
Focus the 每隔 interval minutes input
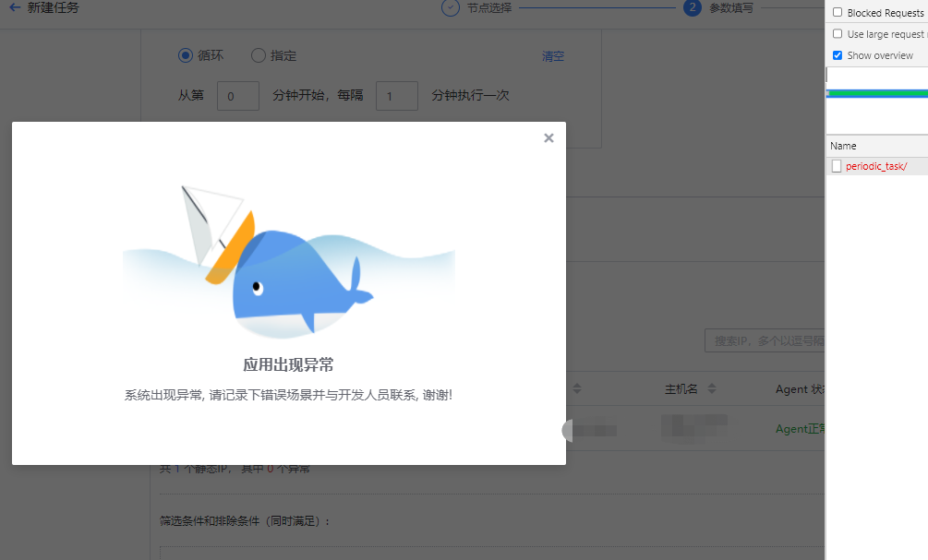click(396, 96)
